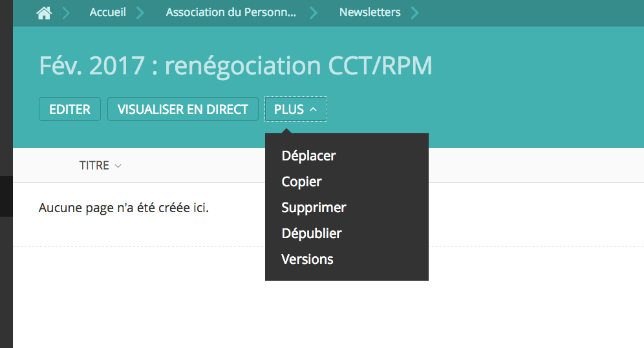This screenshot has width=644, height=348.
Task: Click the upward caret beside PLUS
Action: 314,109
